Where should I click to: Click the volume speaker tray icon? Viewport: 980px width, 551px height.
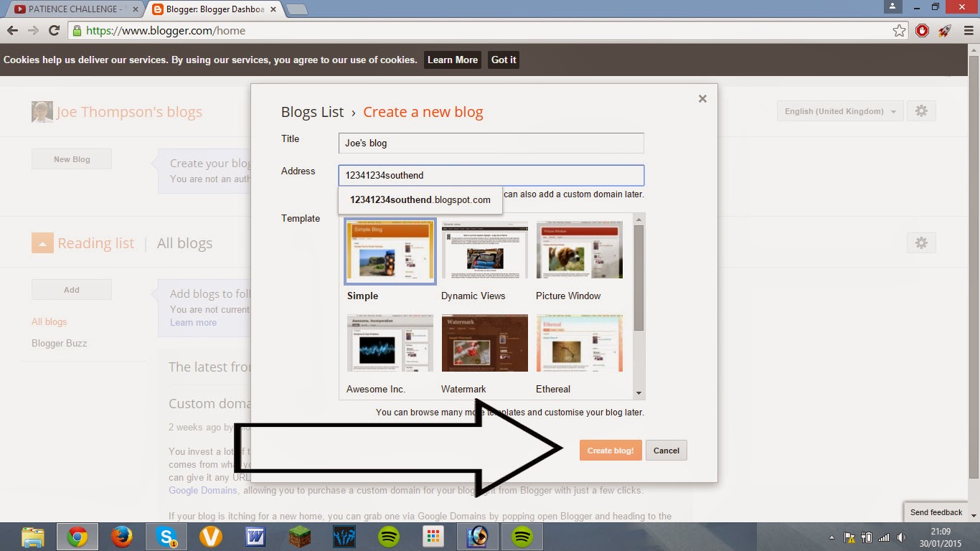click(900, 537)
